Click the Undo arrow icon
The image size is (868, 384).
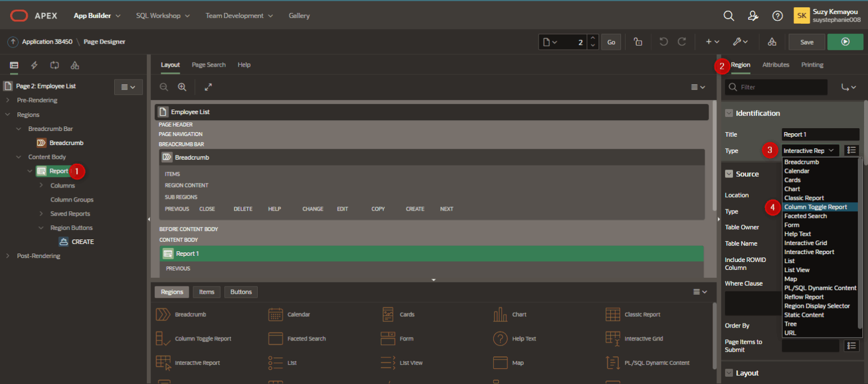pos(664,42)
